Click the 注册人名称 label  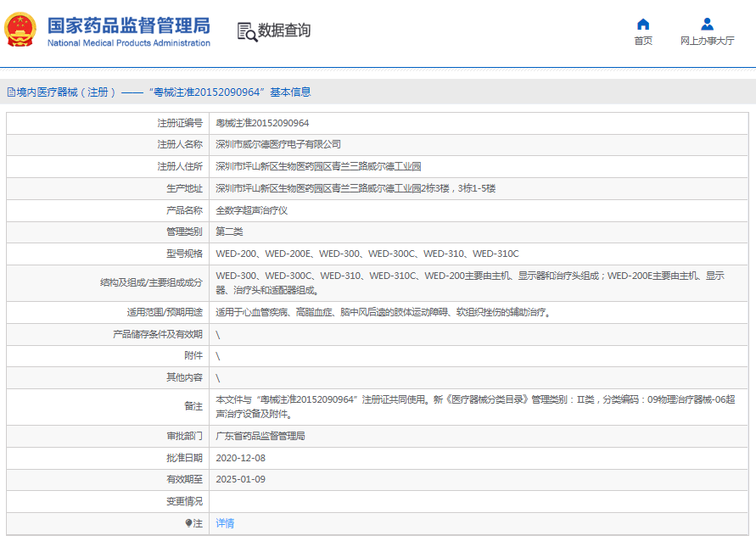pos(180,144)
